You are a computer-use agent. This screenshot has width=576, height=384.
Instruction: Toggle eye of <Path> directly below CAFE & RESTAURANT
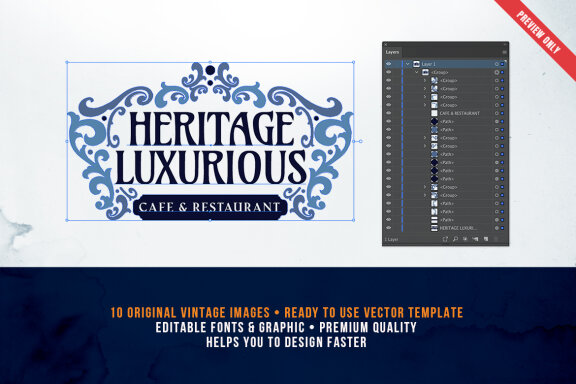click(x=389, y=121)
